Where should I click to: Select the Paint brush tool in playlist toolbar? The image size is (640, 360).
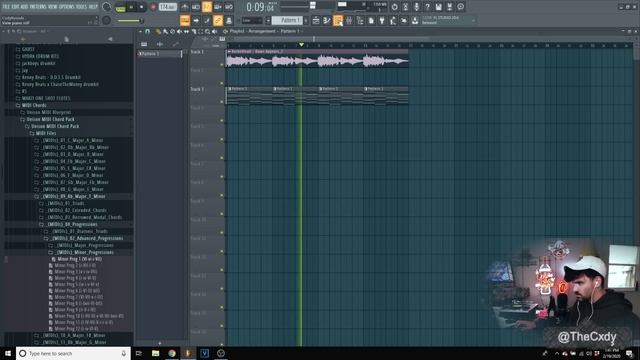pos(165,31)
